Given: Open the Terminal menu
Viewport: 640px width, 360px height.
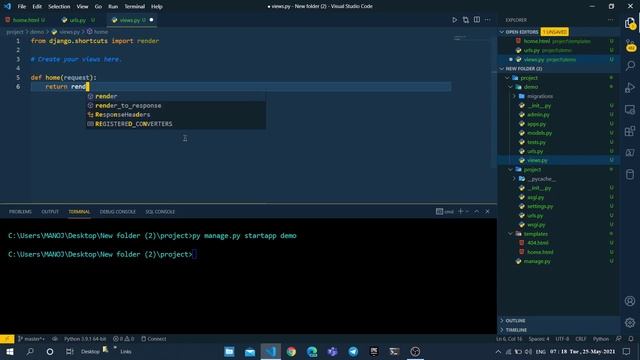Looking at the screenshot, I should pos(135,7).
